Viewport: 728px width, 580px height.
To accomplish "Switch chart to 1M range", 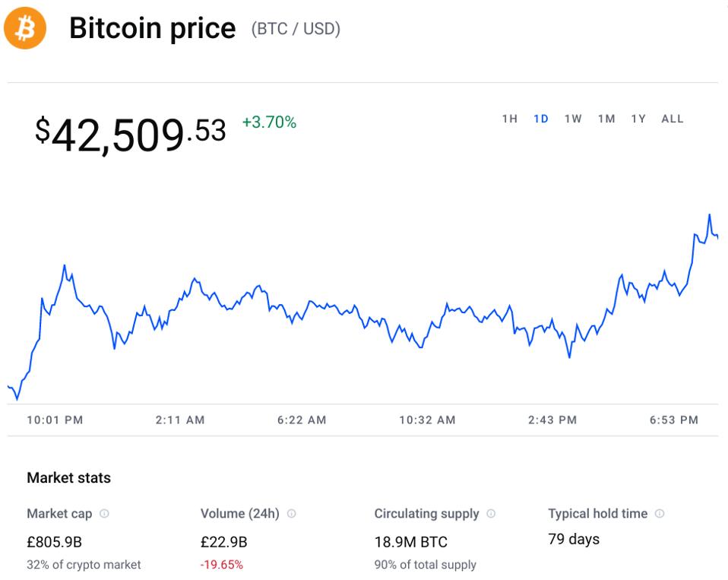I will [x=606, y=119].
